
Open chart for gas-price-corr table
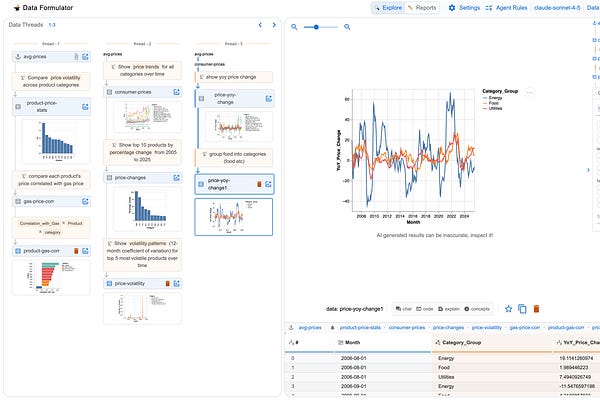coord(85,201)
